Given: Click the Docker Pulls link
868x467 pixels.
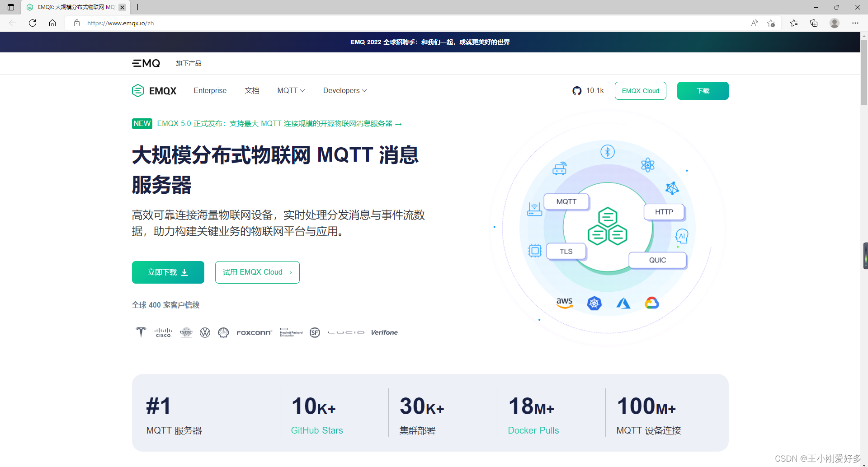Looking at the screenshot, I should (533, 430).
